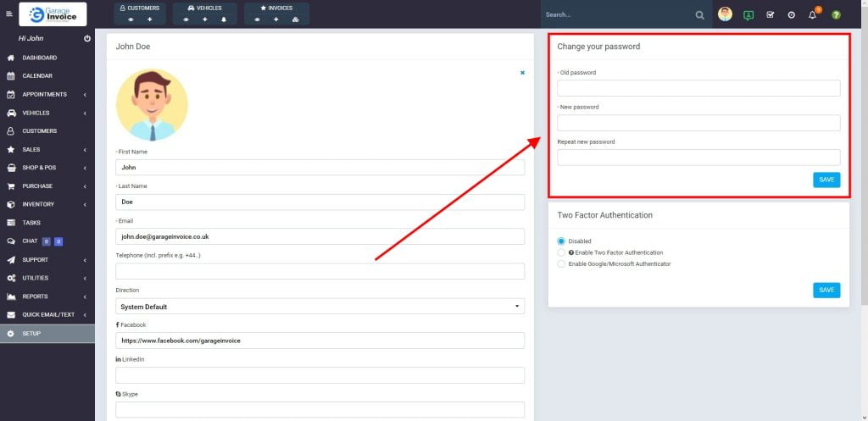This screenshot has height=421, width=868.
Task: Open Dashboard from the sidebar
Action: 40,58
